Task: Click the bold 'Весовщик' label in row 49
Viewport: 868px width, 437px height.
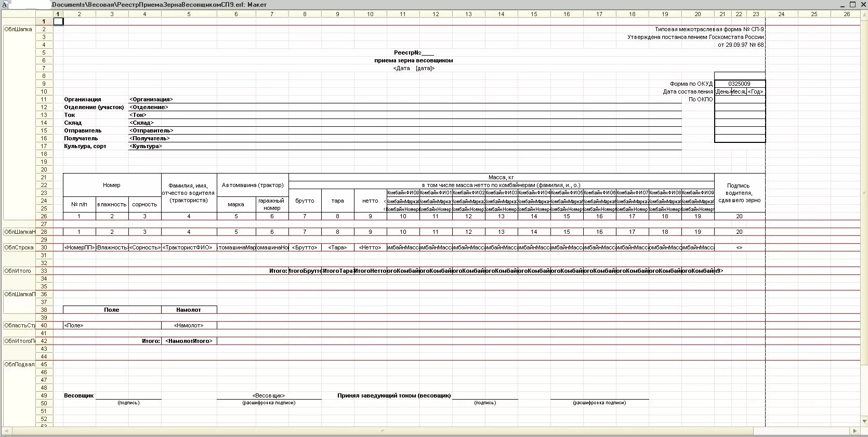Action: [79, 395]
